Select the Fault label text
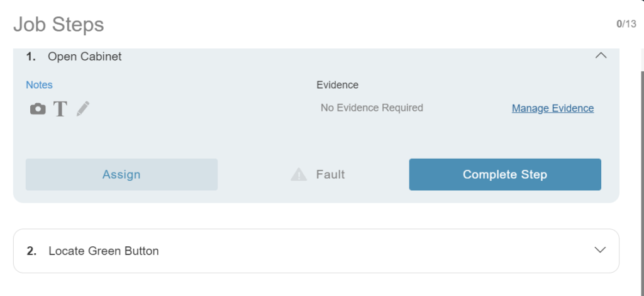The height and width of the screenshot is (296, 644). coord(330,174)
